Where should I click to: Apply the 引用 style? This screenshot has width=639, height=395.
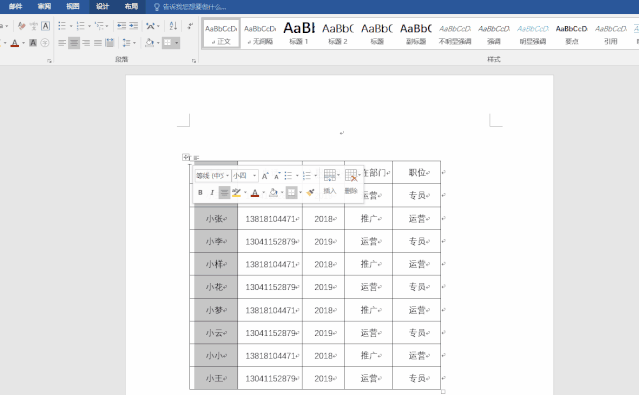pyautogui.click(x=610, y=34)
